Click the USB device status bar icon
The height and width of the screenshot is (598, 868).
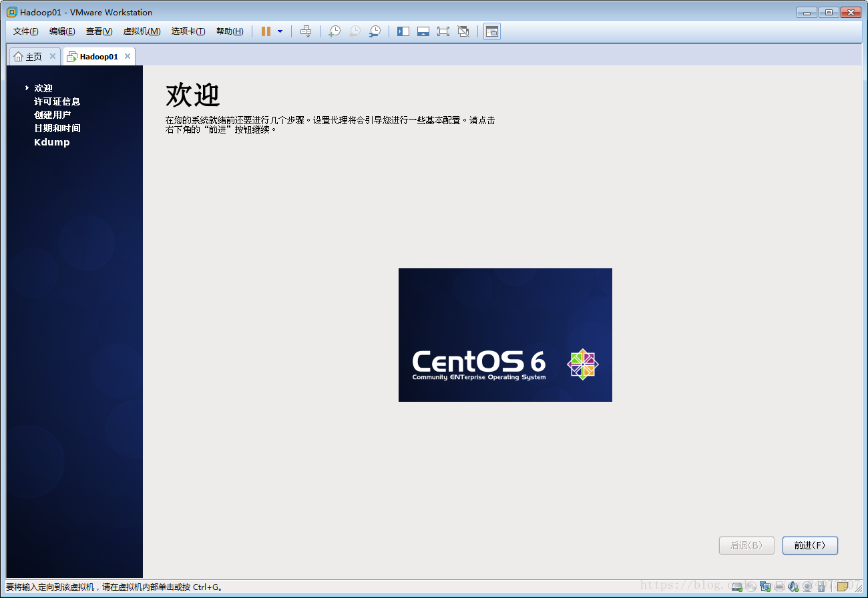[x=821, y=586]
